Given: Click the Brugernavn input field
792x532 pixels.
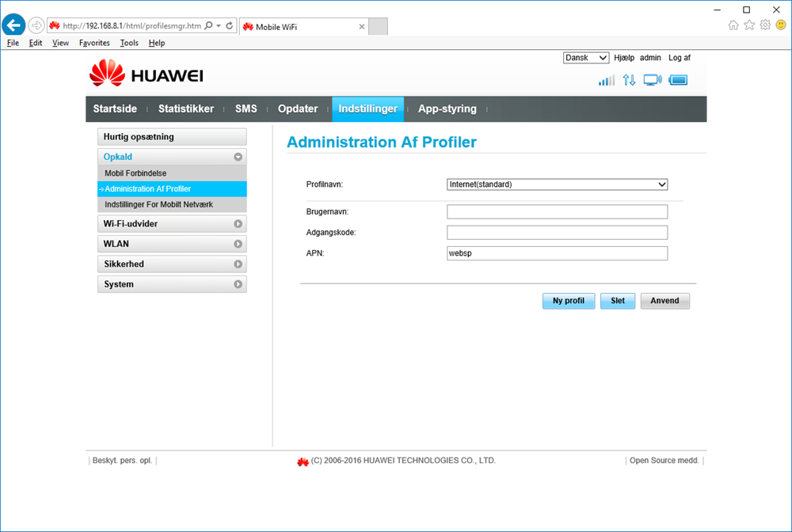Looking at the screenshot, I should [x=557, y=211].
